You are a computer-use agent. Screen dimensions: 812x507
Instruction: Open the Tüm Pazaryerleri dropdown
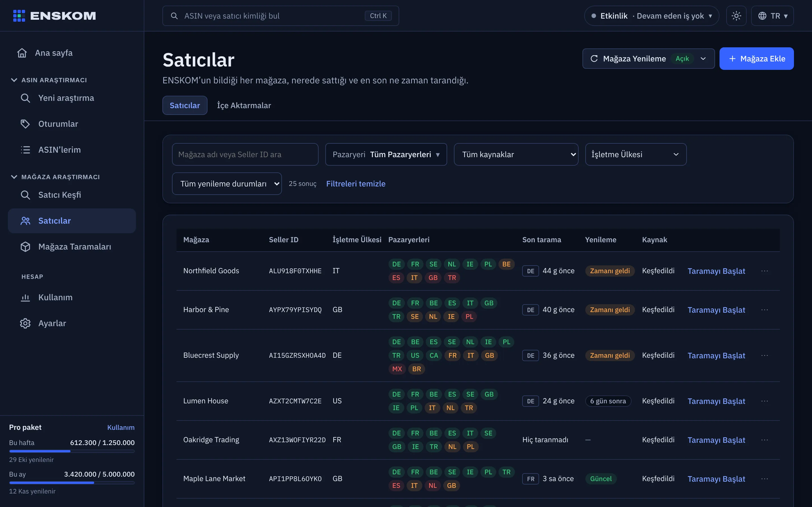[386, 154]
